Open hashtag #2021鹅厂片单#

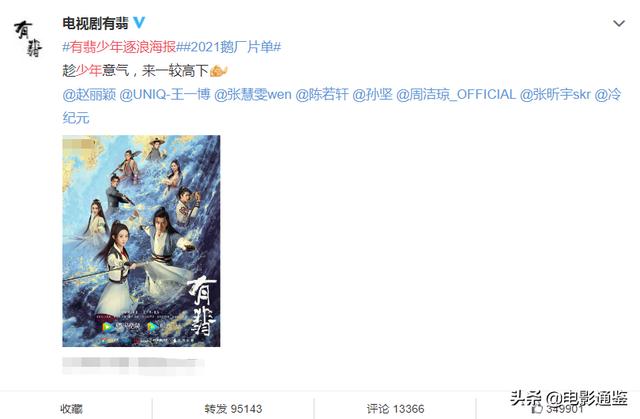point(230,47)
